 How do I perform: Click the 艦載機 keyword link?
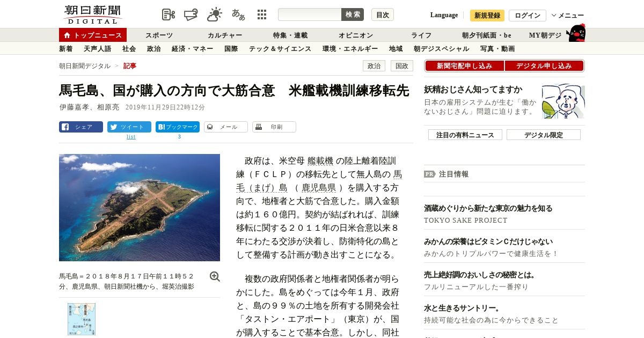(320, 161)
